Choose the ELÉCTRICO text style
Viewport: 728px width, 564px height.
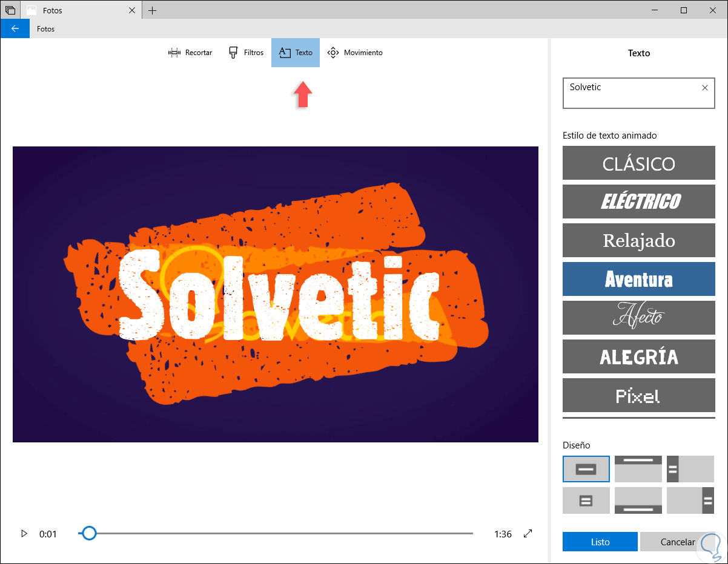639,202
